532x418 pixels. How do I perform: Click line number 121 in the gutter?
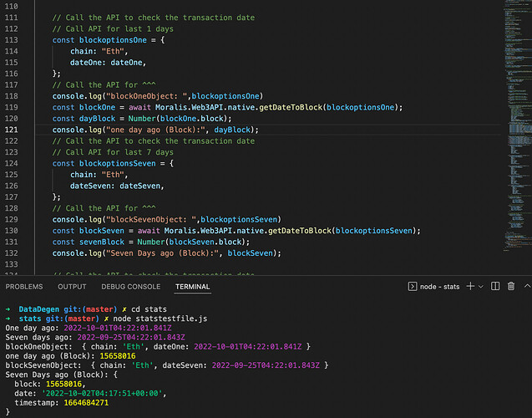[11, 130]
